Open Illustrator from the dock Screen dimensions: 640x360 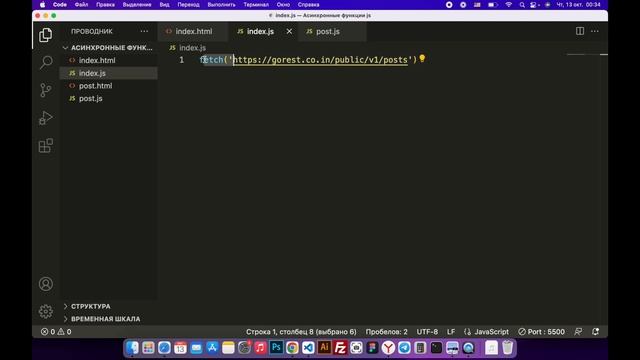(324, 347)
